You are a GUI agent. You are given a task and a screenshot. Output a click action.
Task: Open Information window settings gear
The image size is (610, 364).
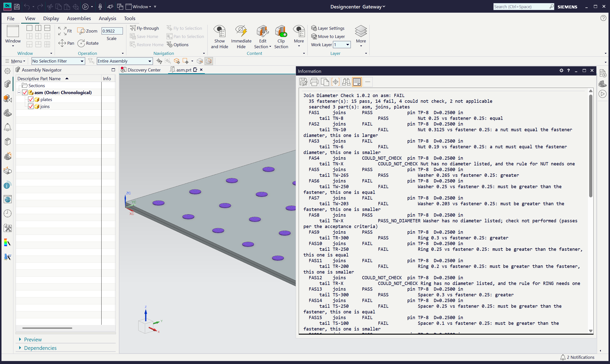click(561, 71)
